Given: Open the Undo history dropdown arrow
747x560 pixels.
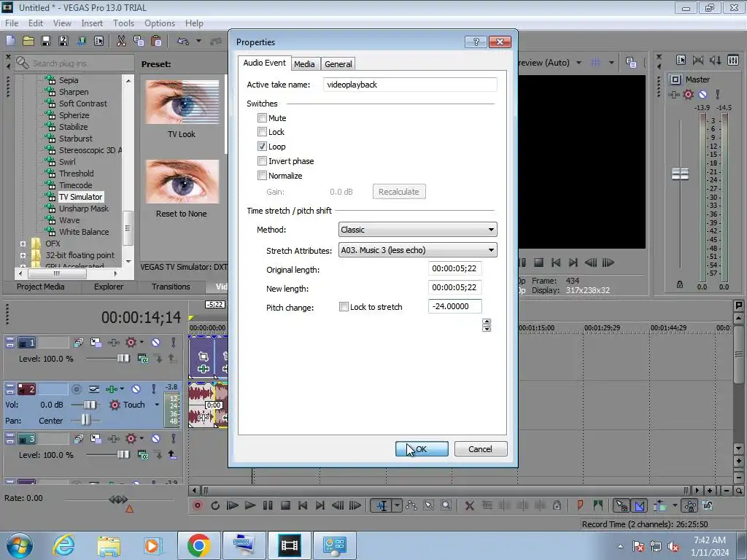Looking at the screenshot, I should pos(198,41).
